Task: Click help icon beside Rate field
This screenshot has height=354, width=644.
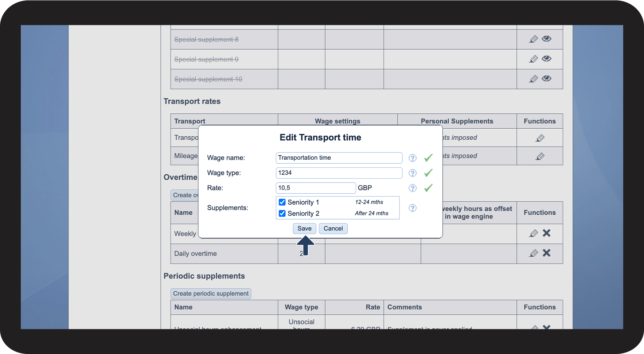Action: (412, 188)
